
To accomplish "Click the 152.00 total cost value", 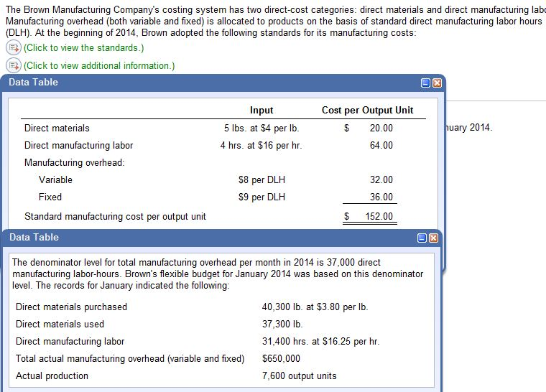I will (379, 217).
